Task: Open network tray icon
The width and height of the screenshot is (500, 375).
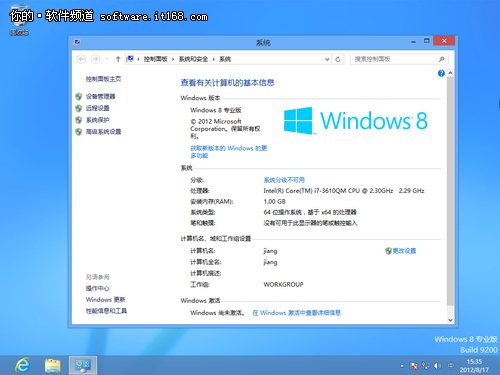Action: click(x=425, y=366)
